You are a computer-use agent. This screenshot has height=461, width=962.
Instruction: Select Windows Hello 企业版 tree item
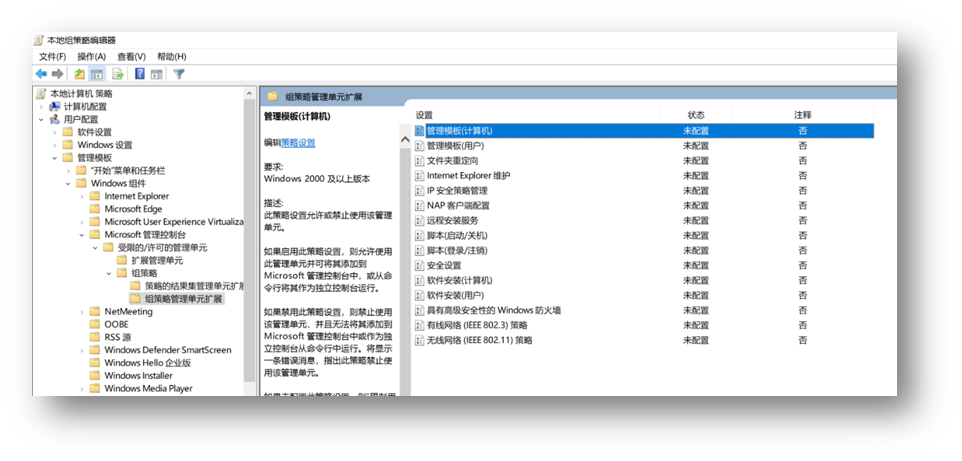coord(147,363)
